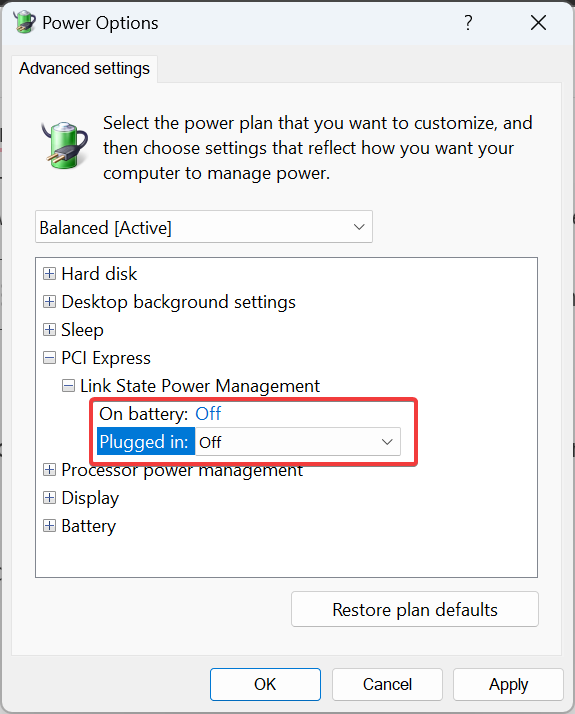Collapse the PCI Express node
Screen dimensions: 575x714
tap(49, 358)
